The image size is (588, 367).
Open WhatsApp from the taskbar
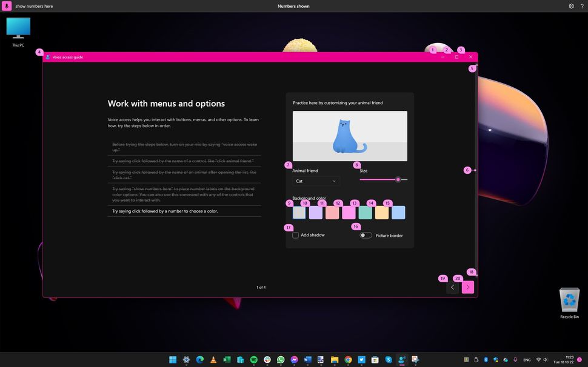[280, 359]
